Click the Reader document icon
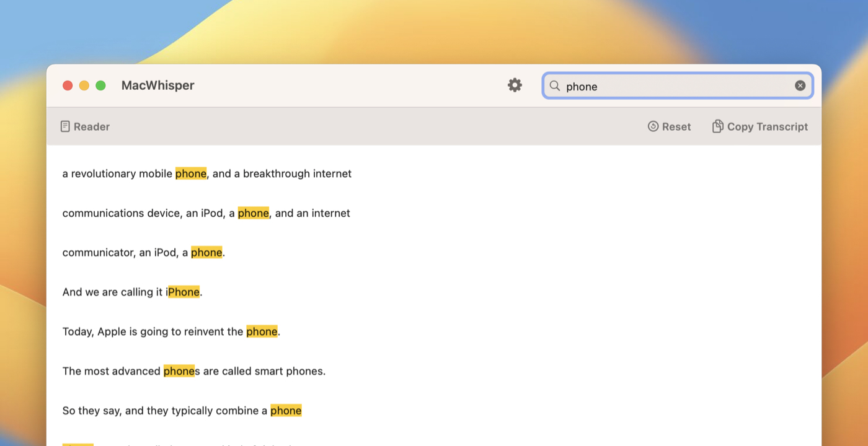 pos(65,126)
